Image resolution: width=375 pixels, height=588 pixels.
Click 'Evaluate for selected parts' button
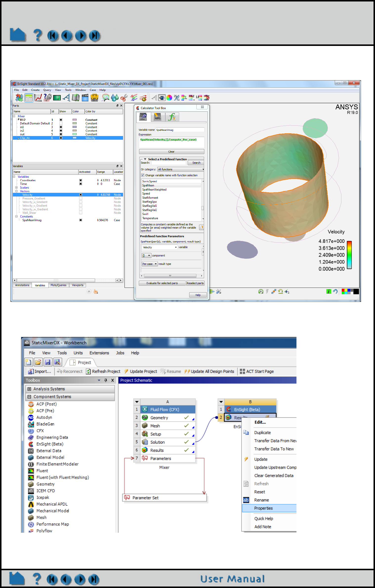point(162,283)
